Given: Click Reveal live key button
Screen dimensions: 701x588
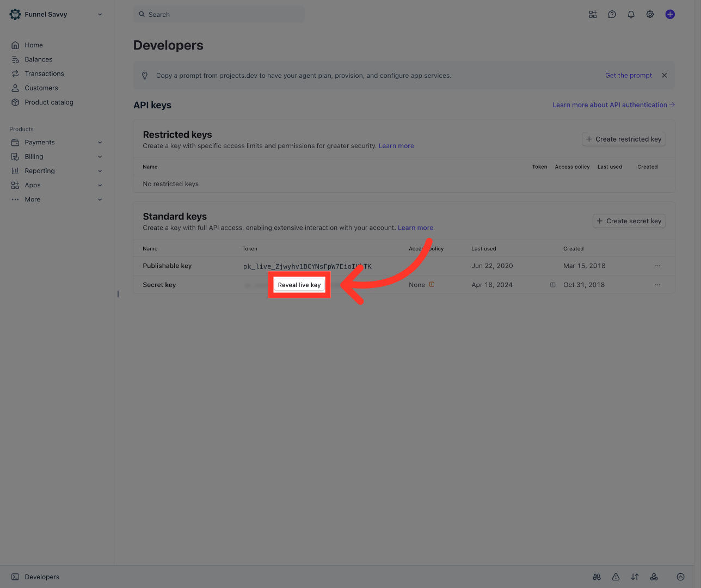Looking at the screenshot, I should 299,285.
